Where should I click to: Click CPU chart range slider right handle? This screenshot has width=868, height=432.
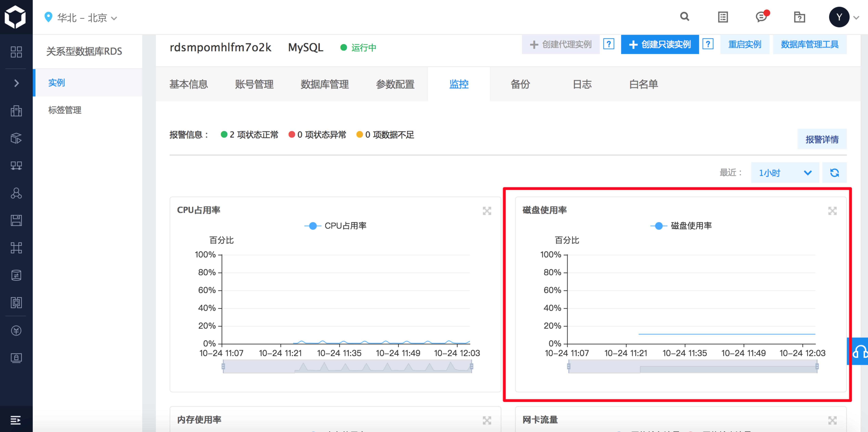point(471,366)
